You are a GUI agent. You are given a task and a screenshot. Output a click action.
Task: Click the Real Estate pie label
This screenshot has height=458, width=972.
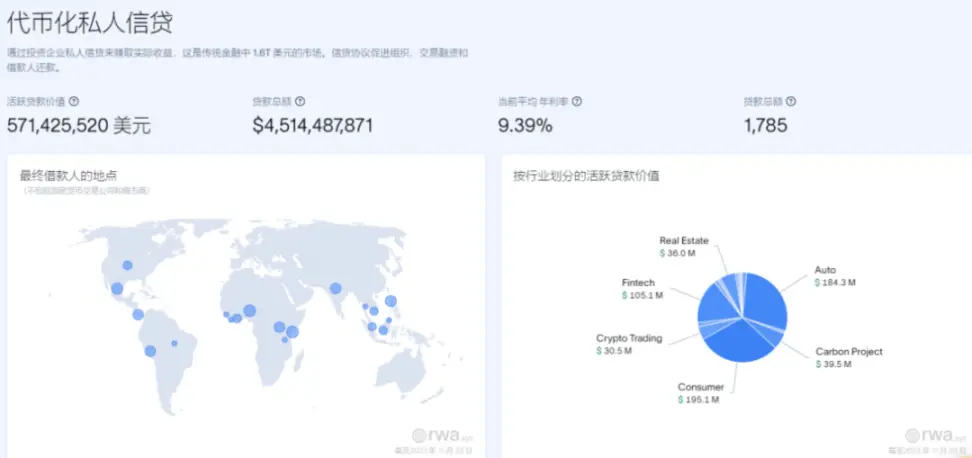684,240
